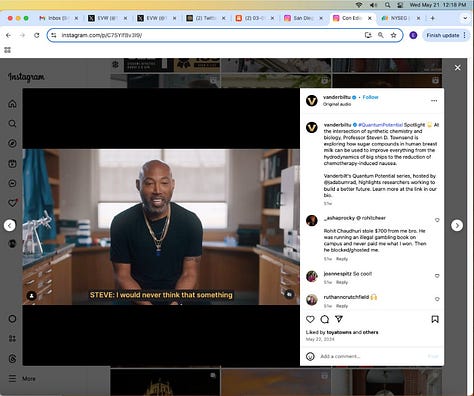Click the Instagram logo

(x=26, y=77)
